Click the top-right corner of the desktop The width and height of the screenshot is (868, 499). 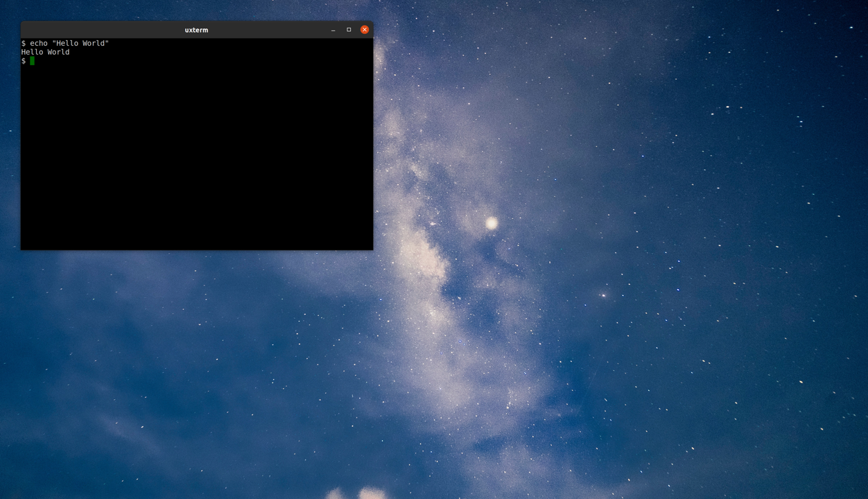click(866, 1)
